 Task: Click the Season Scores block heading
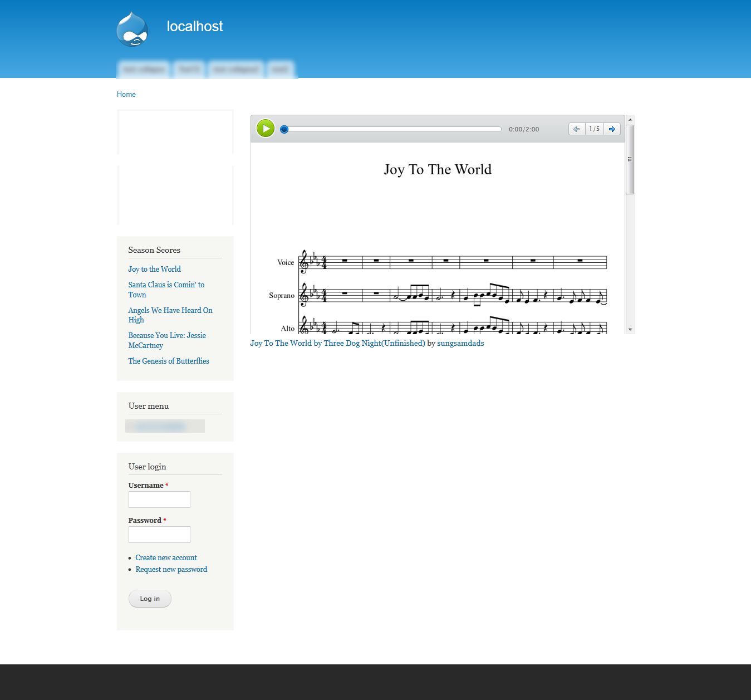[154, 250]
